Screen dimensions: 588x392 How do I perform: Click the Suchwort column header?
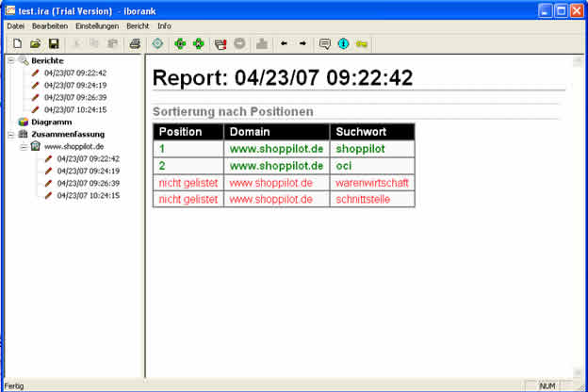(372, 132)
